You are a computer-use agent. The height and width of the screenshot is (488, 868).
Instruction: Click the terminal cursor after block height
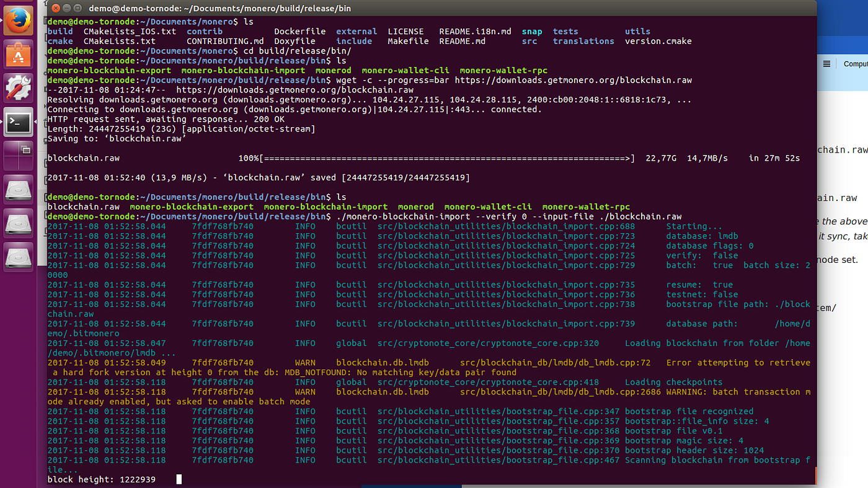tap(179, 479)
